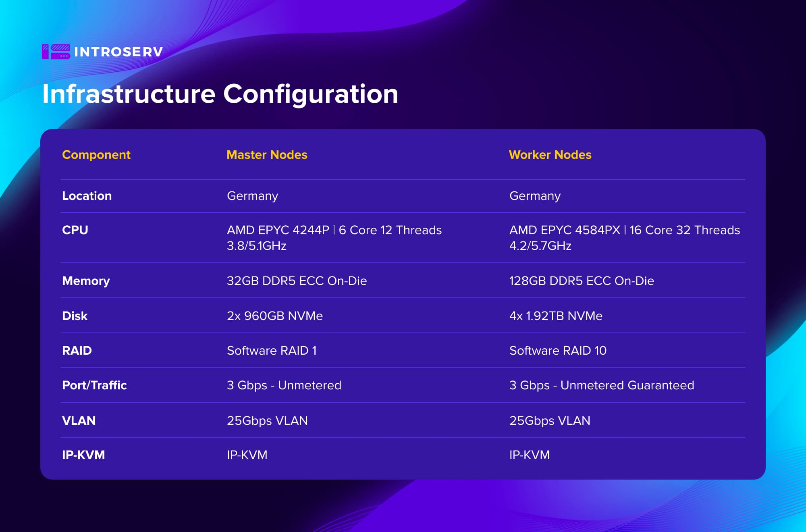The height and width of the screenshot is (532, 806).
Task: Click the Memory row label
Action: (x=86, y=281)
